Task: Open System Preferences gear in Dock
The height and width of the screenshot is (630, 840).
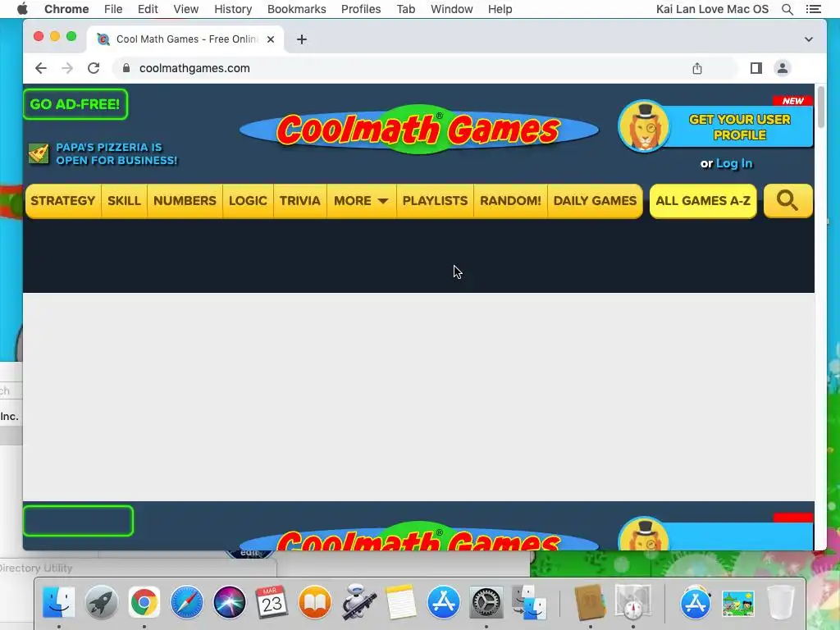Action: point(486,602)
